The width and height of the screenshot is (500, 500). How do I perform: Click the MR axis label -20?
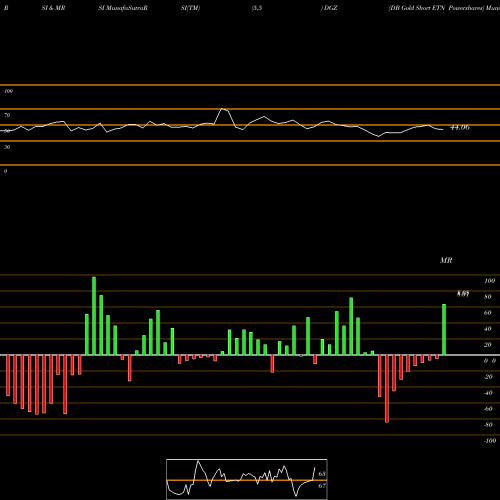[488, 377]
